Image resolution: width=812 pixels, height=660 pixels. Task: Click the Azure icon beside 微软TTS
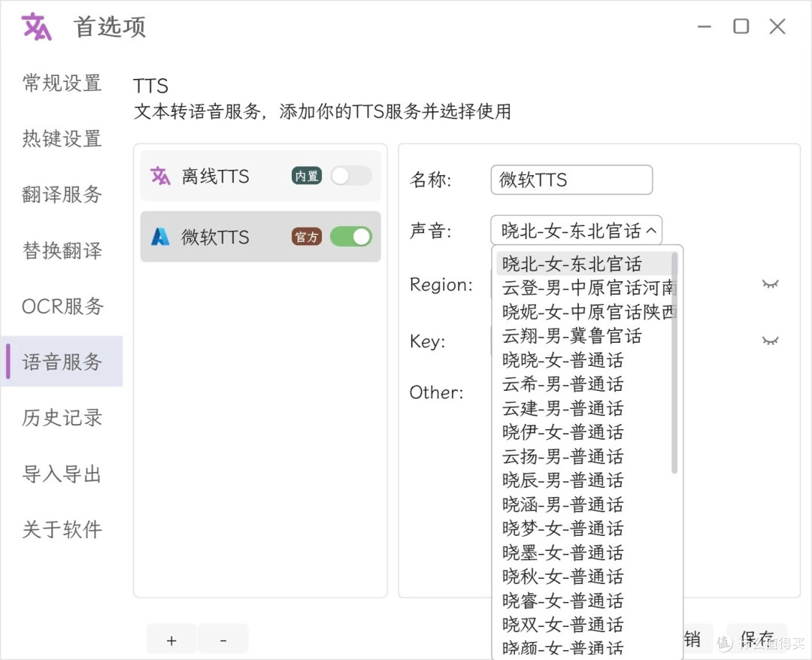(x=160, y=237)
